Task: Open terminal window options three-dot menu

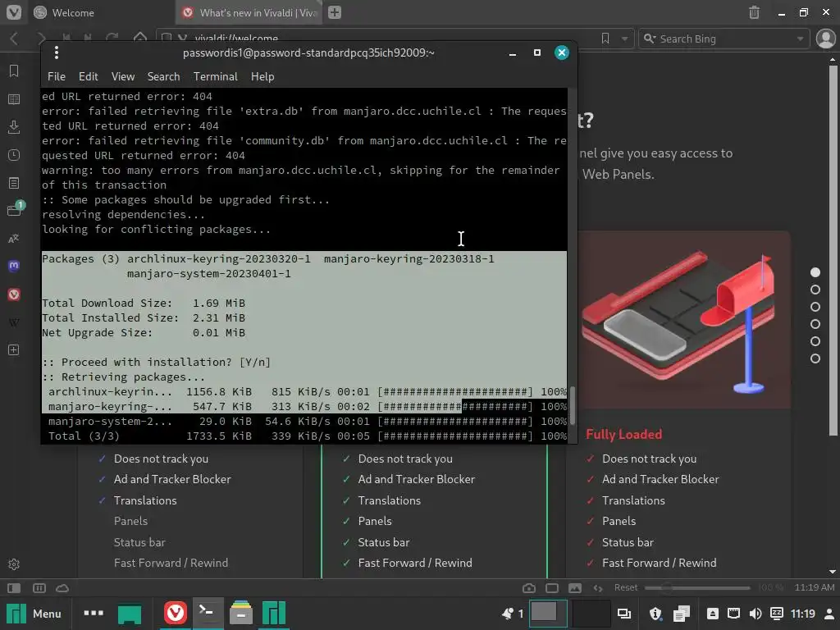Action: pos(57,52)
